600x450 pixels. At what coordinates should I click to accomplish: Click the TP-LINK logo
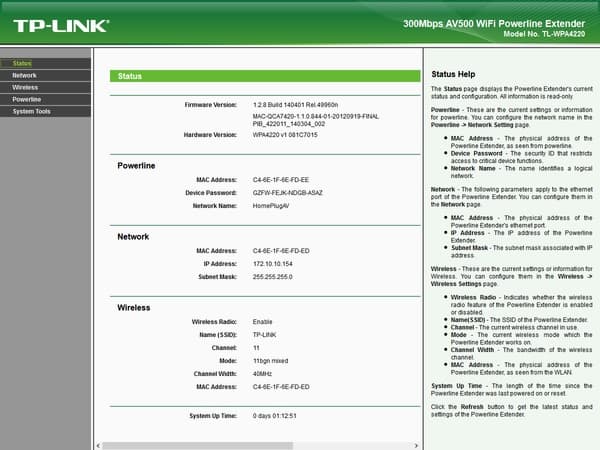pos(61,26)
